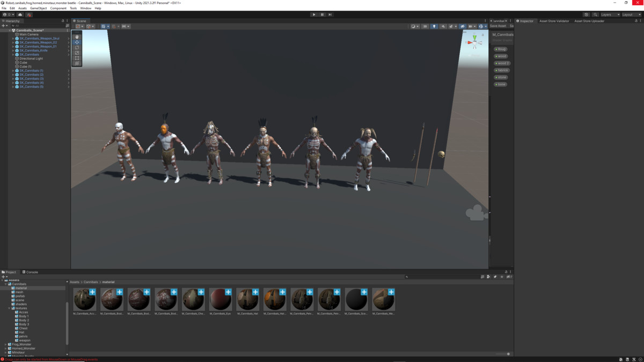Select the Minotaur folder
The width and height of the screenshot is (644, 362).
point(18,352)
